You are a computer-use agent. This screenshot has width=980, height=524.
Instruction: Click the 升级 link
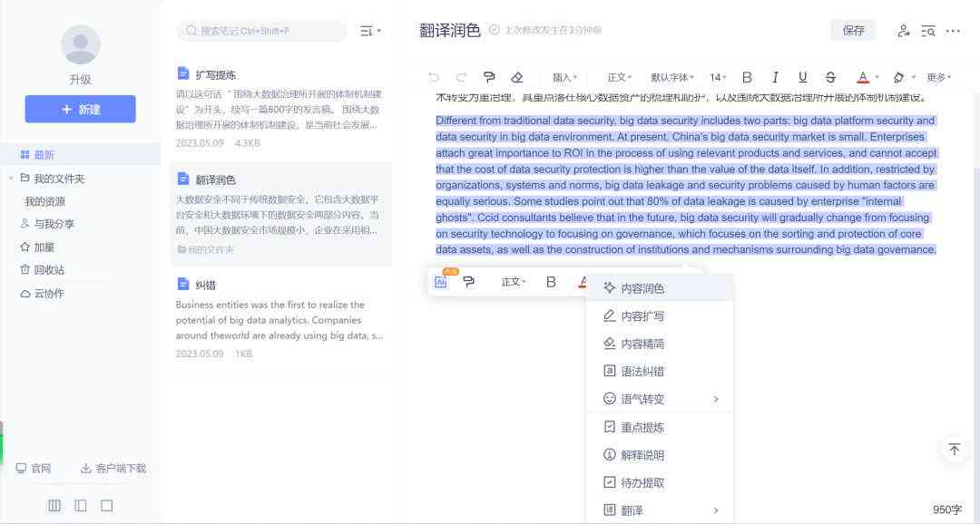pyautogui.click(x=80, y=79)
